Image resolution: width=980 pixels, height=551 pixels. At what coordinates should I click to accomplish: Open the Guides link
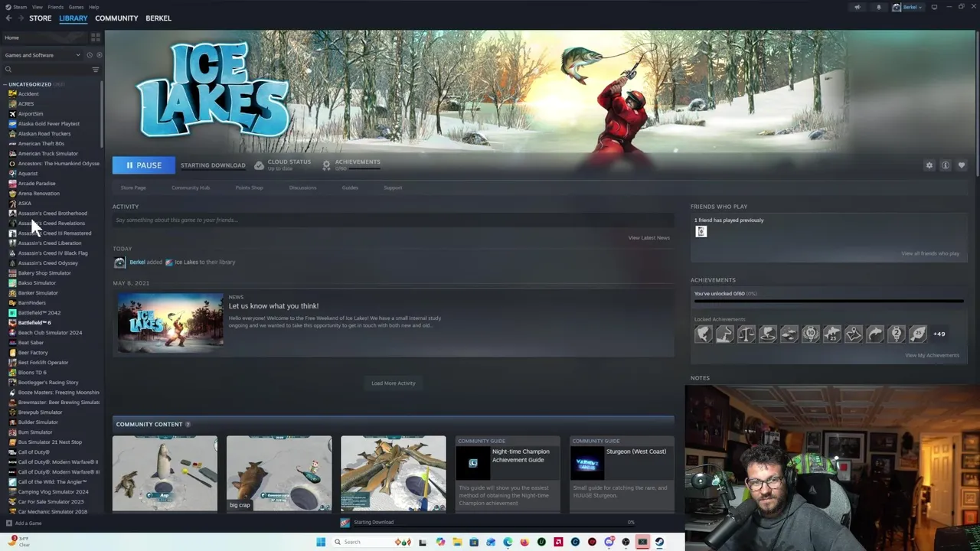pyautogui.click(x=350, y=187)
